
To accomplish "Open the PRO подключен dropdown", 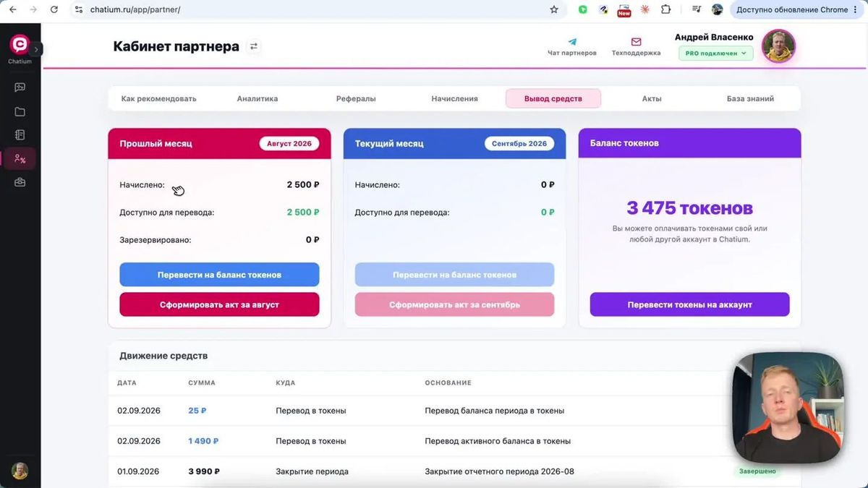I will coord(715,53).
